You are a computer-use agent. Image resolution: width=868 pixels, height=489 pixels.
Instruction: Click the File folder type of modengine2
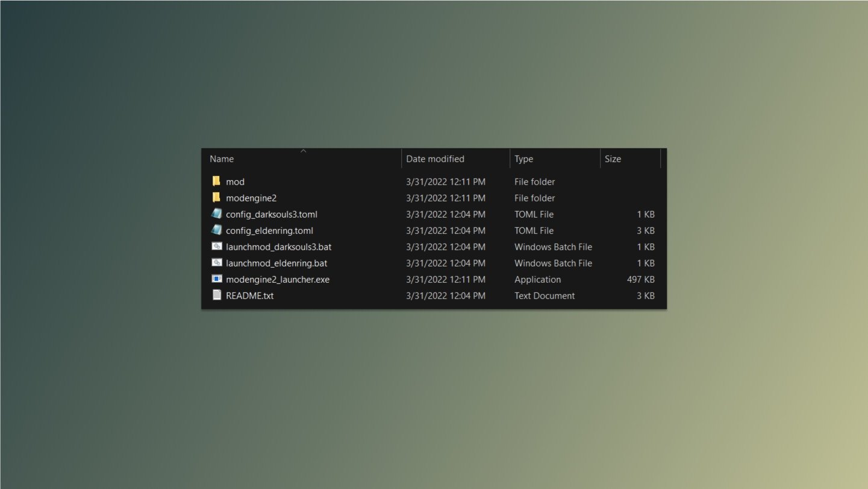[x=535, y=198]
